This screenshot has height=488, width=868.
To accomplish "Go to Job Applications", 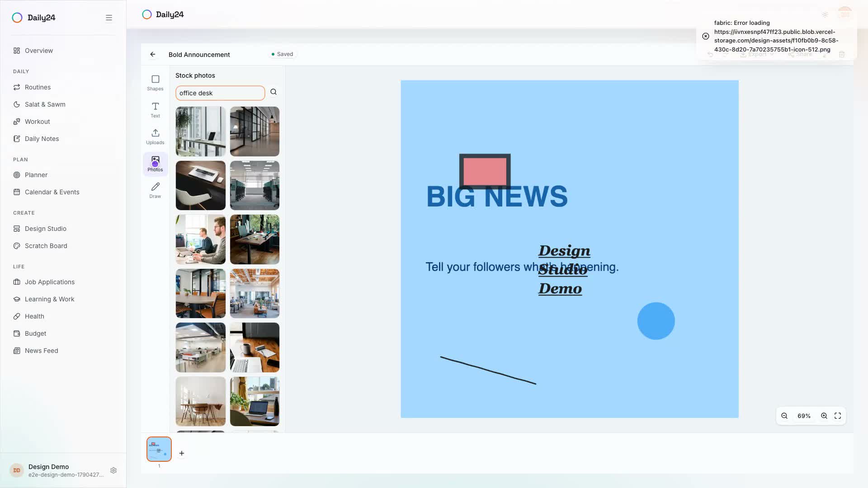I will click(x=63, y=282).
